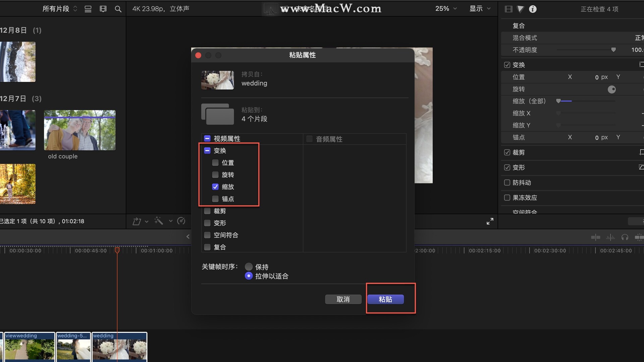Open the video inspector icon

508,9
